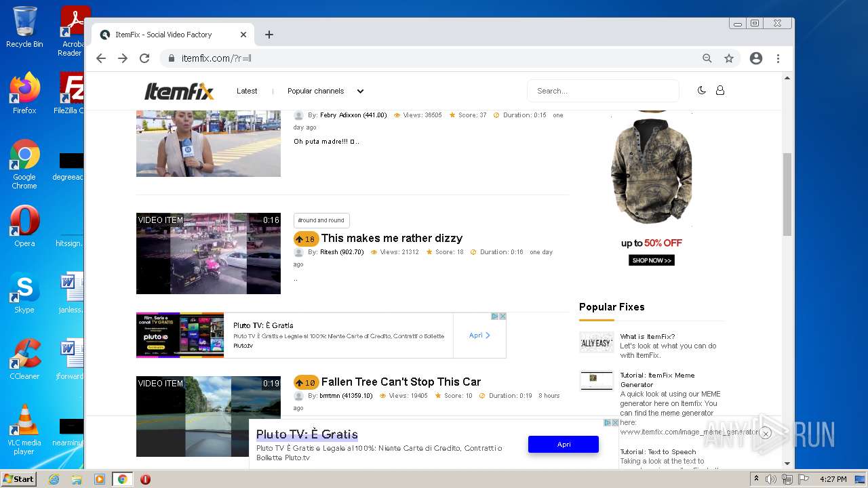The height and width of the screenshot is (488, 868).
Task: Click blue Apri button on bottom banner
Action: (564, 445)
